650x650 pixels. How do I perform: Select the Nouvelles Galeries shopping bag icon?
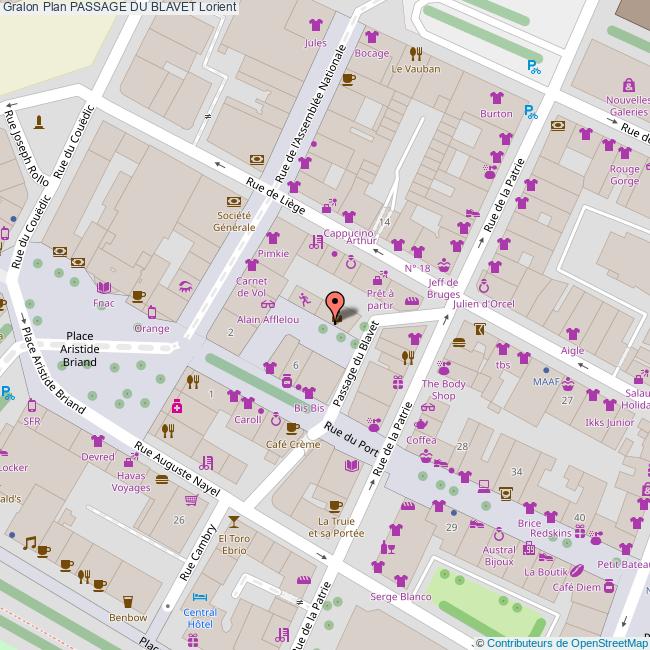[628, 85]
